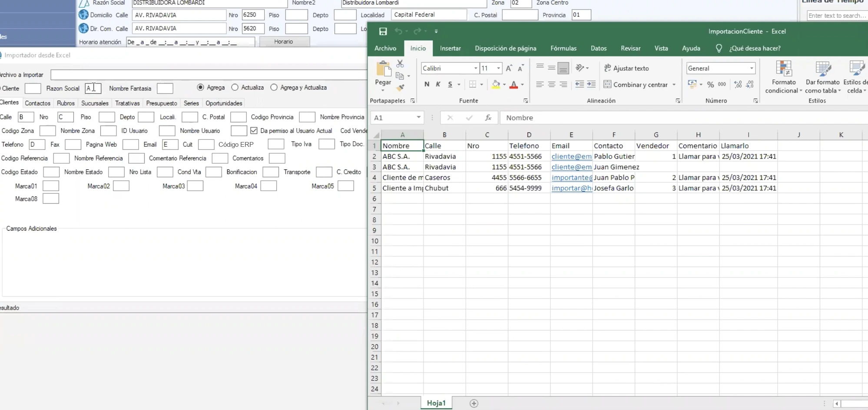Viewport: 868px width, 410px height.
Task: Click the format painter brush icon
Action: 400,87
